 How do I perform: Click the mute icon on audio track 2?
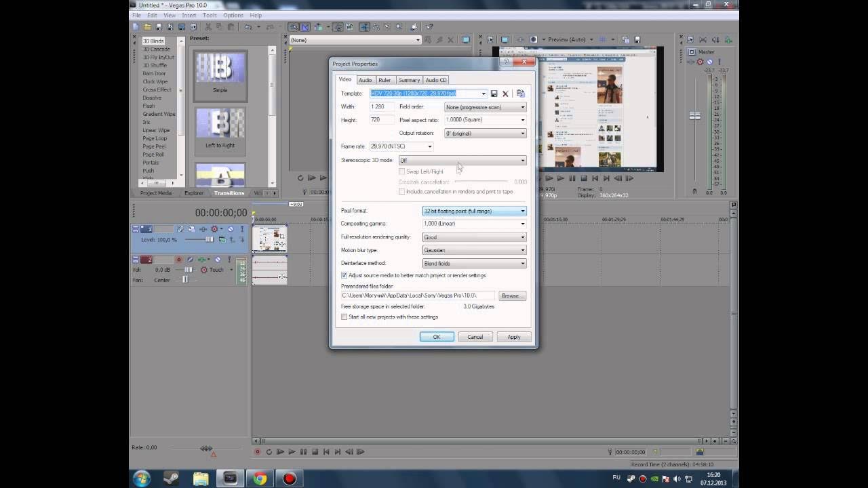point(218,260)
